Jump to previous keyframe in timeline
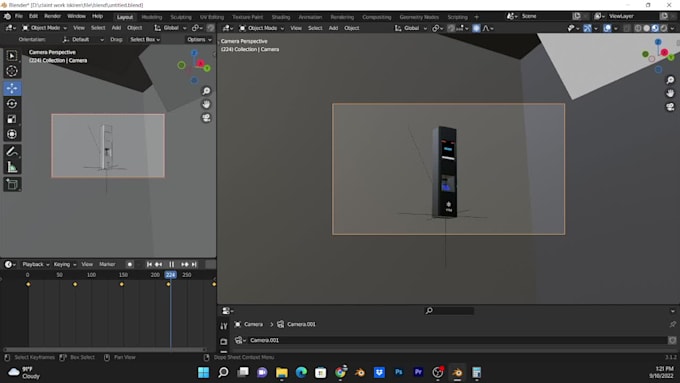 coord(159,264)
